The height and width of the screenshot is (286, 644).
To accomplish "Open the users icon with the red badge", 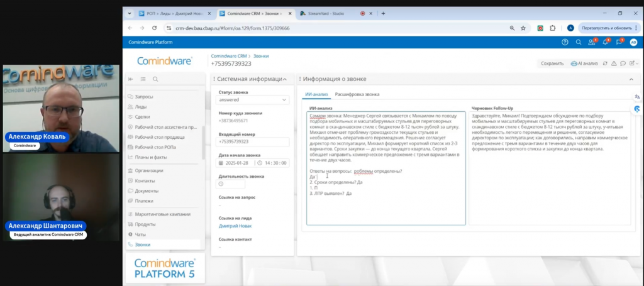I will tap(592, 42).
